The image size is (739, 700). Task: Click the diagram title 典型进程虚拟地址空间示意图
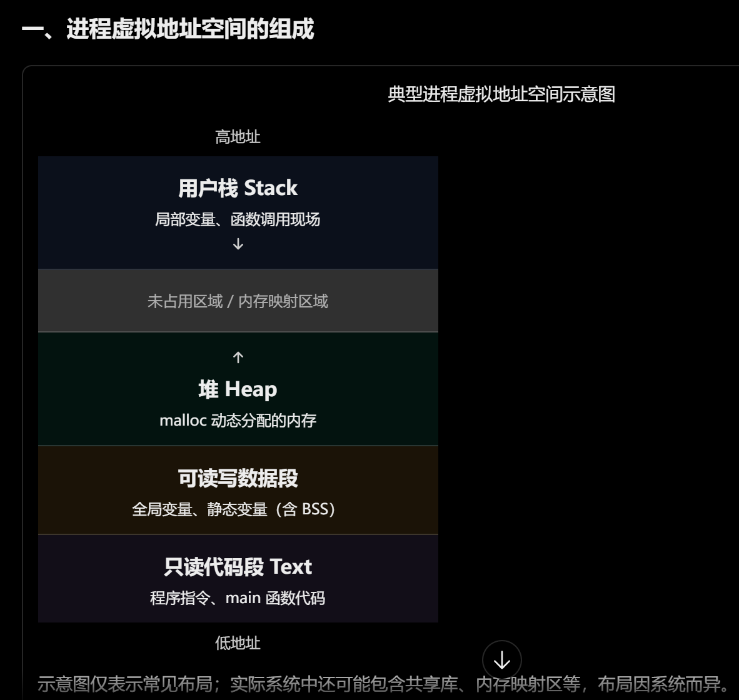click(x=501, y=94)
